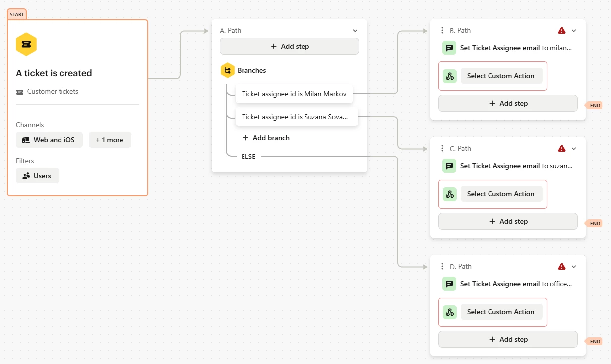Image resolution: width=611 pixels, height=364 pixels.
Task: Open the C. Path three-dot menu
Action: click(442, 149)
